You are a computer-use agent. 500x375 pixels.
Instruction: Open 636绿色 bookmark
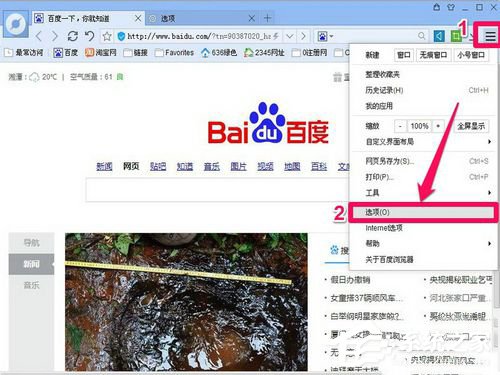[x=219, y=52]
